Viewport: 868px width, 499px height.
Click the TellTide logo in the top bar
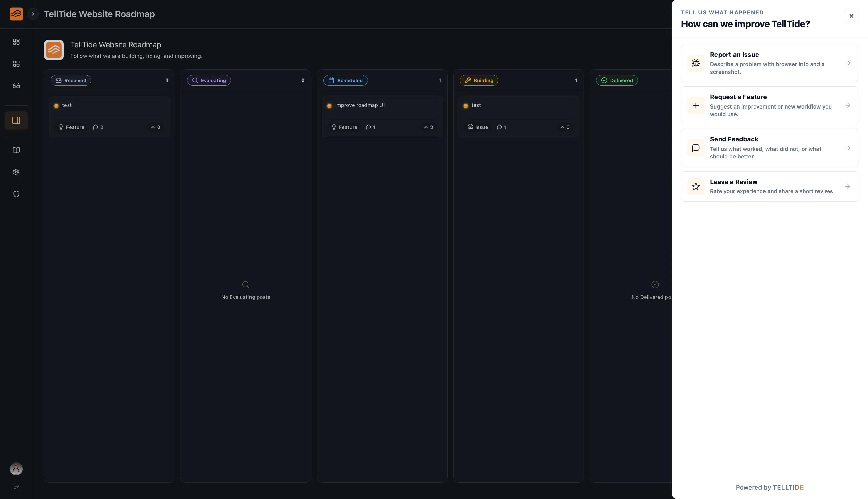click(16, 14)
